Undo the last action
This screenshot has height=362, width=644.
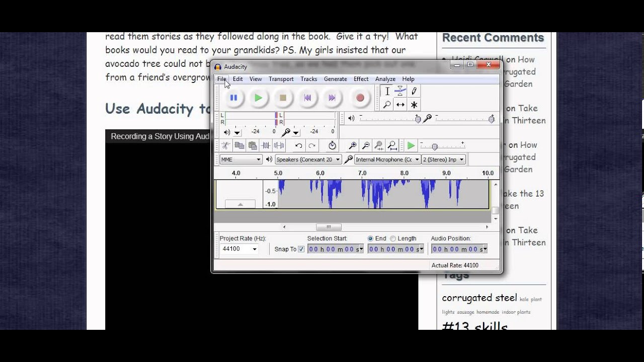click(x=298, y=146)
